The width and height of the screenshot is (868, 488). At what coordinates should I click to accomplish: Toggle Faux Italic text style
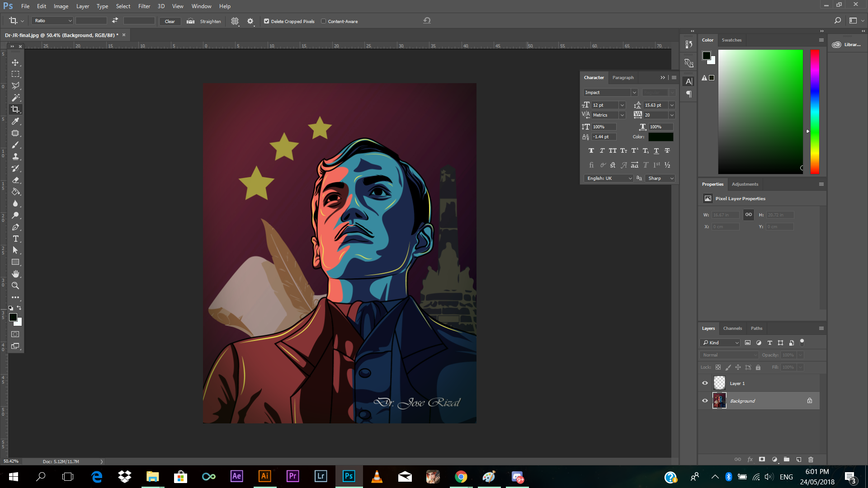point(602,150)
